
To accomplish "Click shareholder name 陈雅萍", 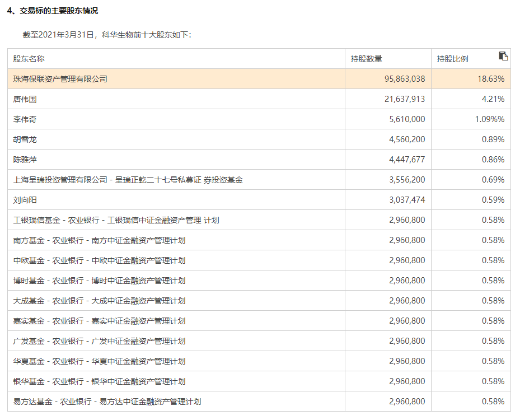I will [25, 160].
